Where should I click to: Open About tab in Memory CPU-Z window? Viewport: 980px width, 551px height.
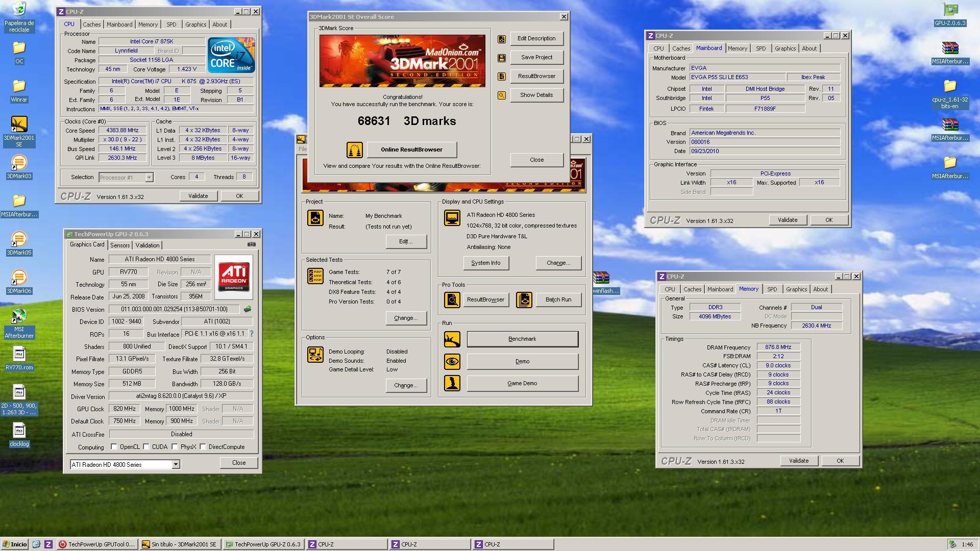(x=821, y=289)
